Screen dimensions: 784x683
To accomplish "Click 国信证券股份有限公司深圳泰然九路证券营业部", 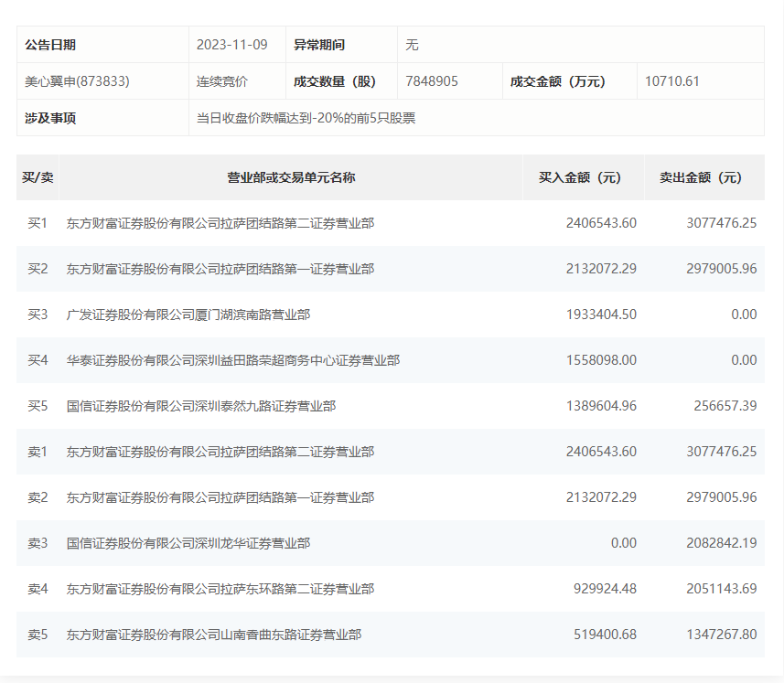I will pos(201,406).
